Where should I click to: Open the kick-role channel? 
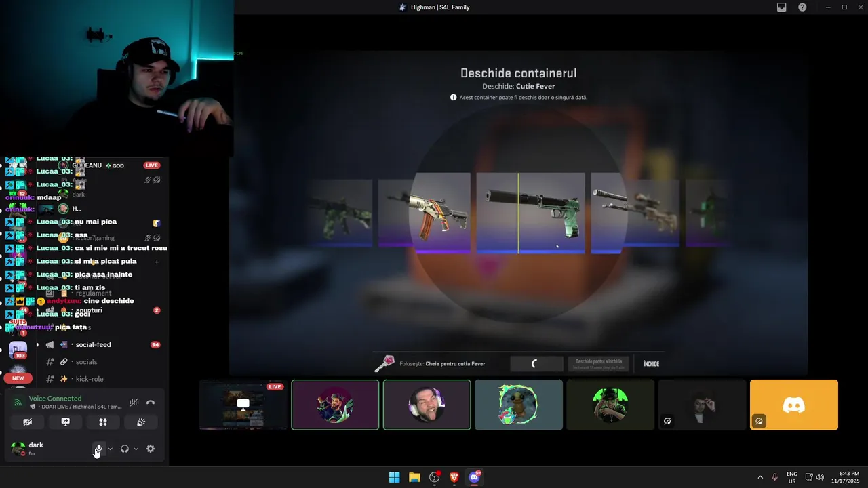[102, 379]
